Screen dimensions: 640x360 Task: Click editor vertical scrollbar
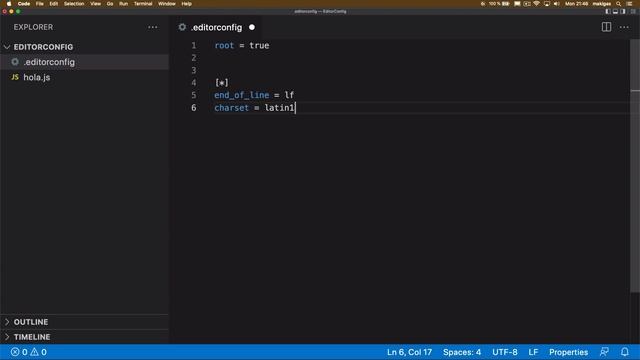(x=635, y=166)
